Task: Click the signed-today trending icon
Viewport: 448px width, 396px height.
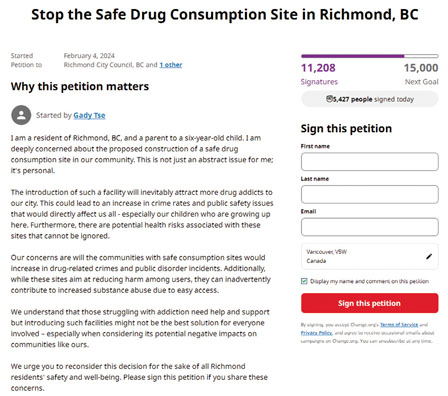Action: click(329, 99)
